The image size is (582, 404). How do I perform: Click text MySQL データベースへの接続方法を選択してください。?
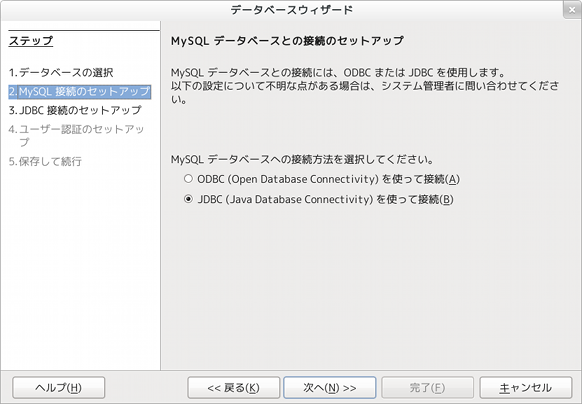303,160
